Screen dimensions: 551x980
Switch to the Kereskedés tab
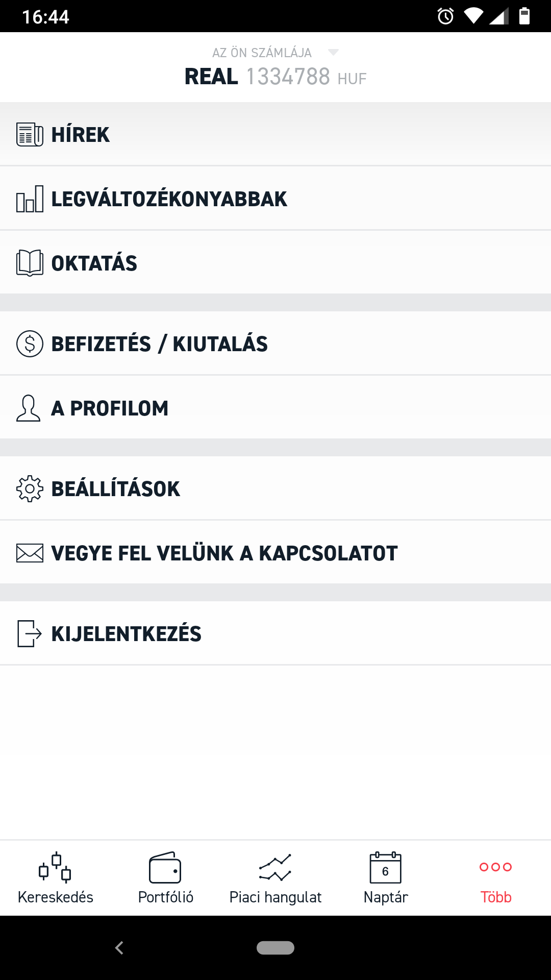(x=55, y=878)
